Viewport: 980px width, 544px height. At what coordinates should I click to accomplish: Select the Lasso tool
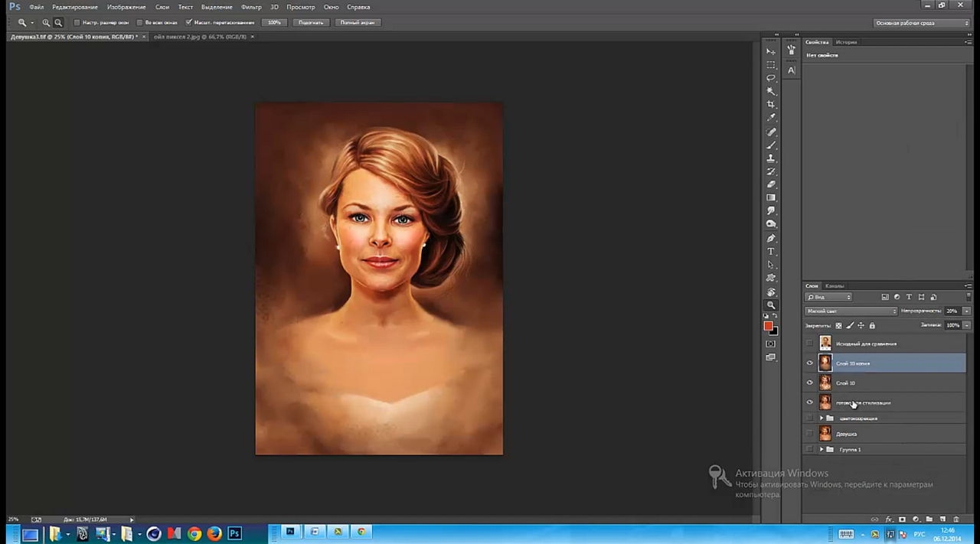pyautogui.click(x=771, y=78)
